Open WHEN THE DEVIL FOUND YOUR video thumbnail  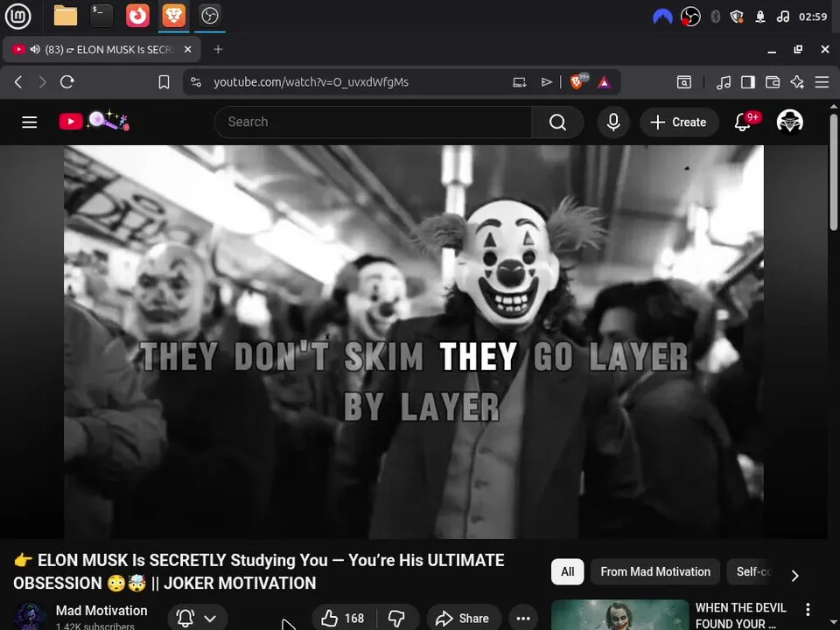pos(619,615)
